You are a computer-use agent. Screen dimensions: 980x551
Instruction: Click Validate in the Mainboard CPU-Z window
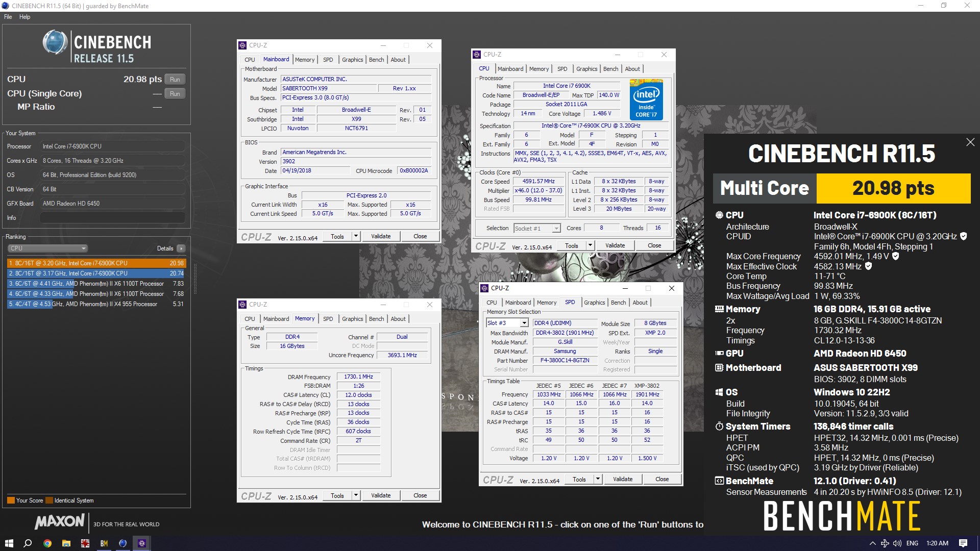click(x=381, y=236)
